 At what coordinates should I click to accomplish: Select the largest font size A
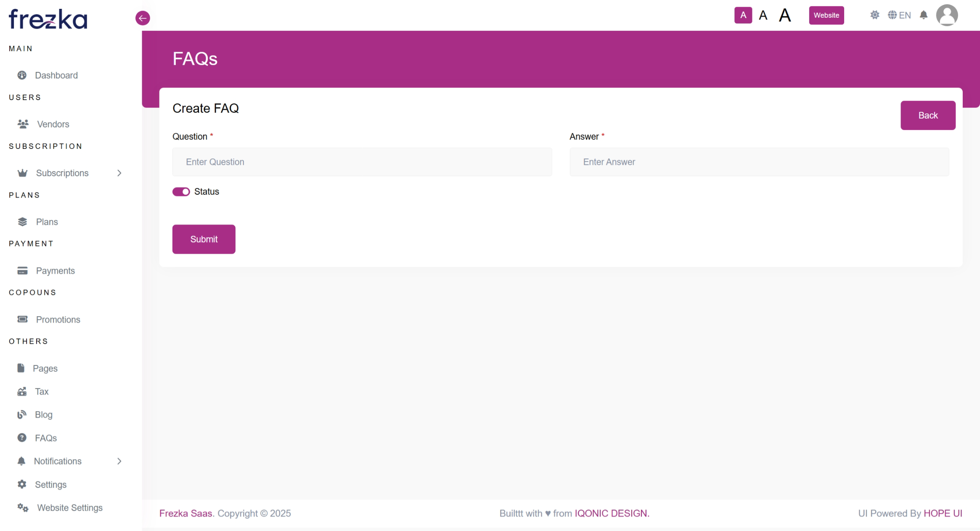784,16
